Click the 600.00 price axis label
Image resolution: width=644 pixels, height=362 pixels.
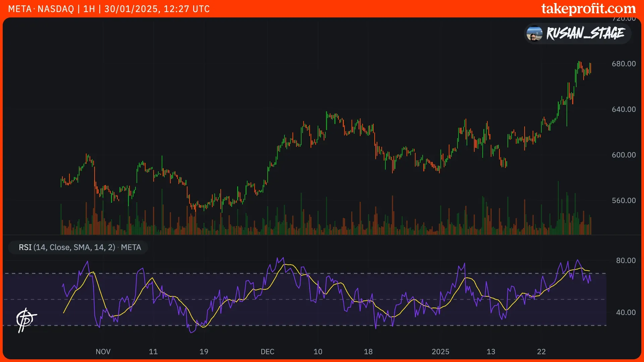pyautogui.click(x=624, y=155)
